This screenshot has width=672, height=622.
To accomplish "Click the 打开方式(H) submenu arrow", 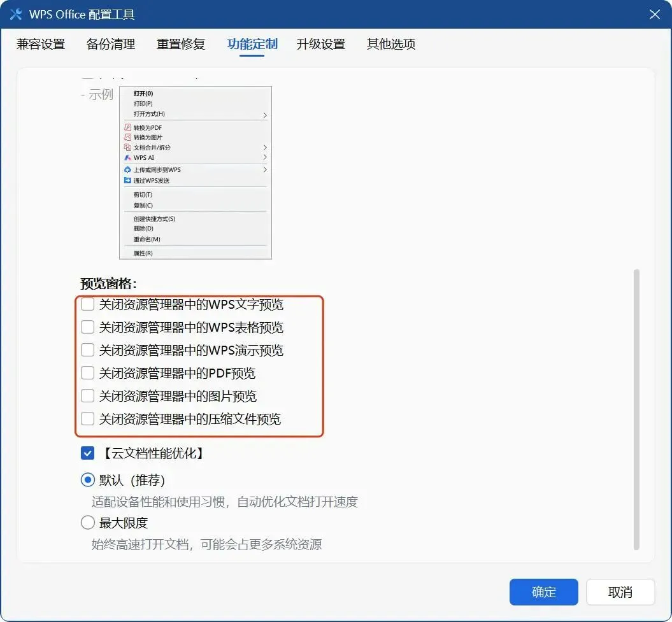I will point(265,115).
